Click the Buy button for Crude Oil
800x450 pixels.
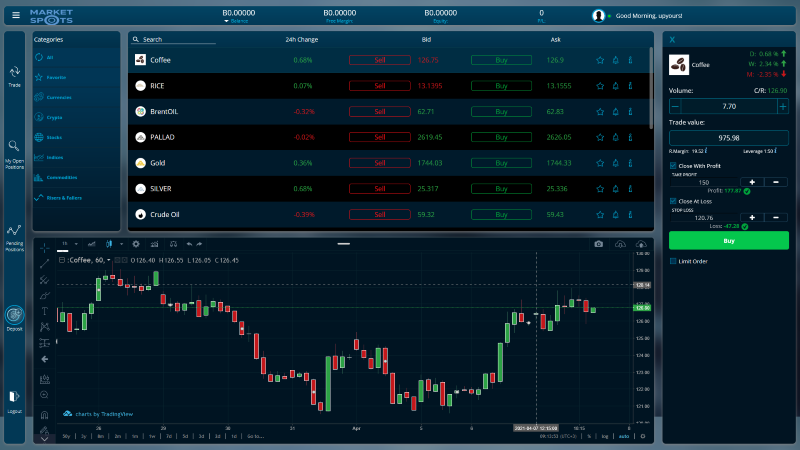[x=501, y=214]
